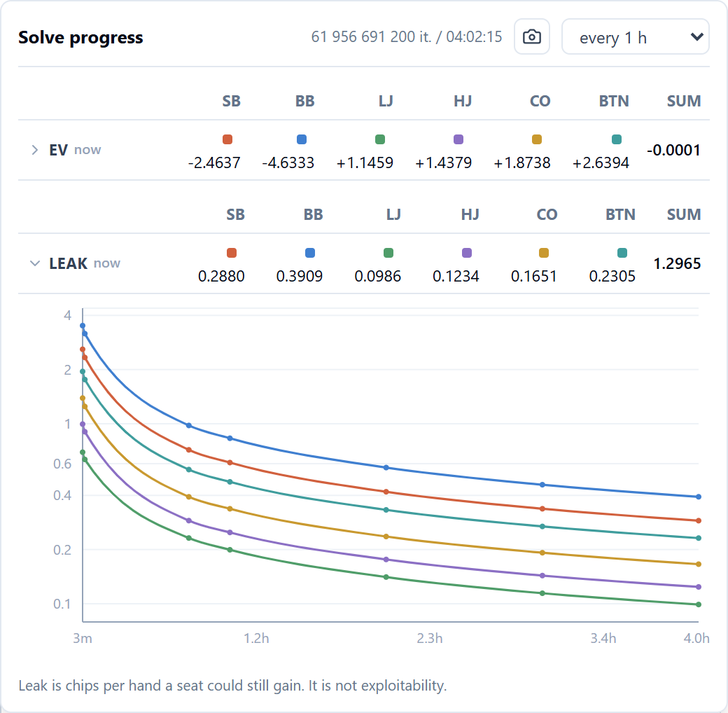Toggle the CO yellow series in LEAK row

[x=544, y=253]
